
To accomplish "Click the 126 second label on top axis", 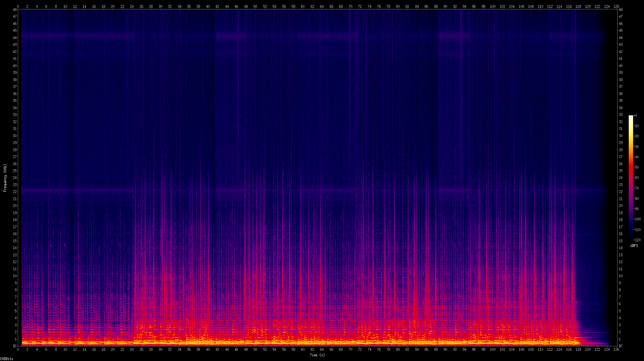I will (x=616, y=6).
